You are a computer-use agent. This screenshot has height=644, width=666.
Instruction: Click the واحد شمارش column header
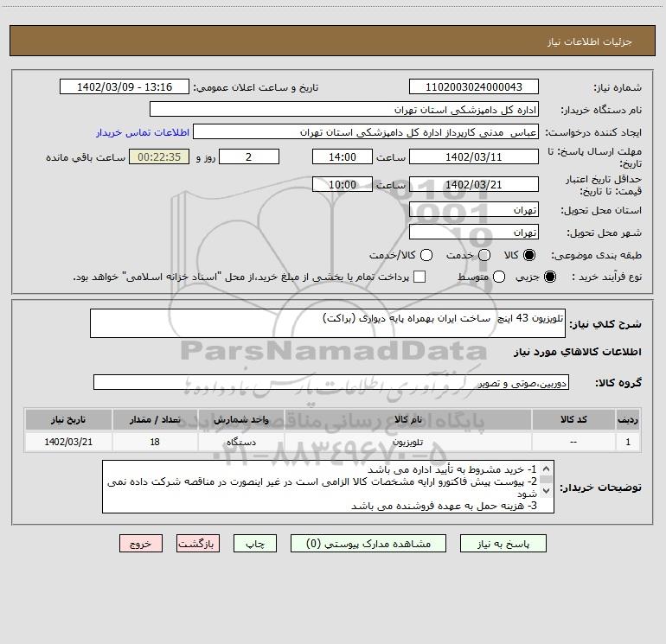point(240,419)
